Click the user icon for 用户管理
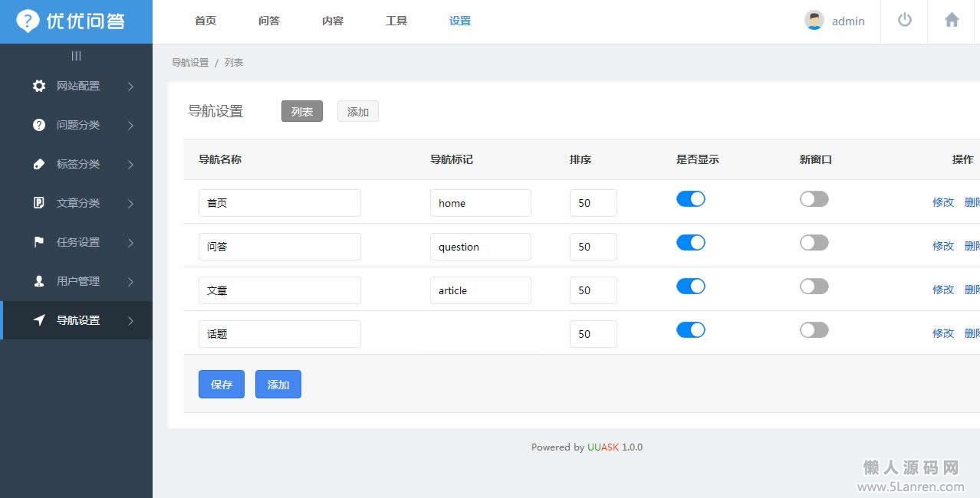 39,281
